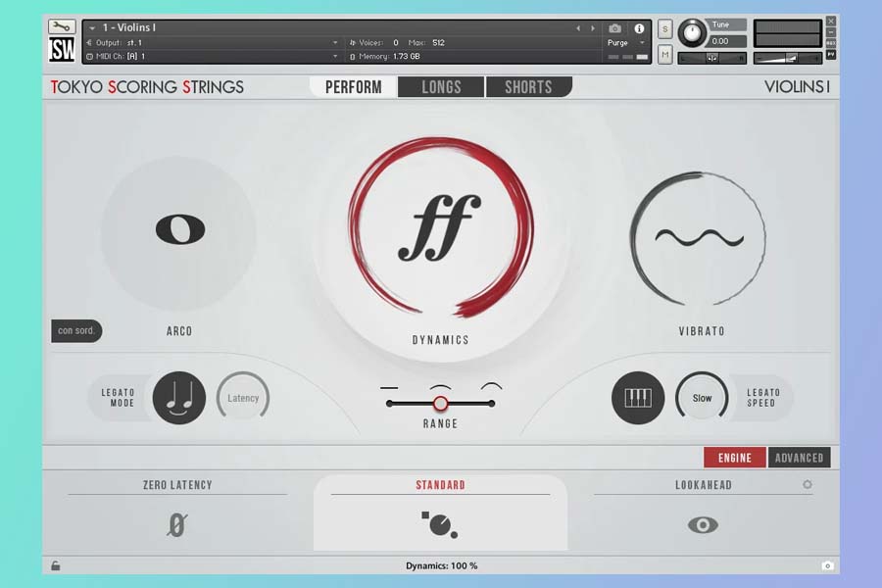The image size is (882, 588).
Task: Click the RANGE label
Action: 440,423
